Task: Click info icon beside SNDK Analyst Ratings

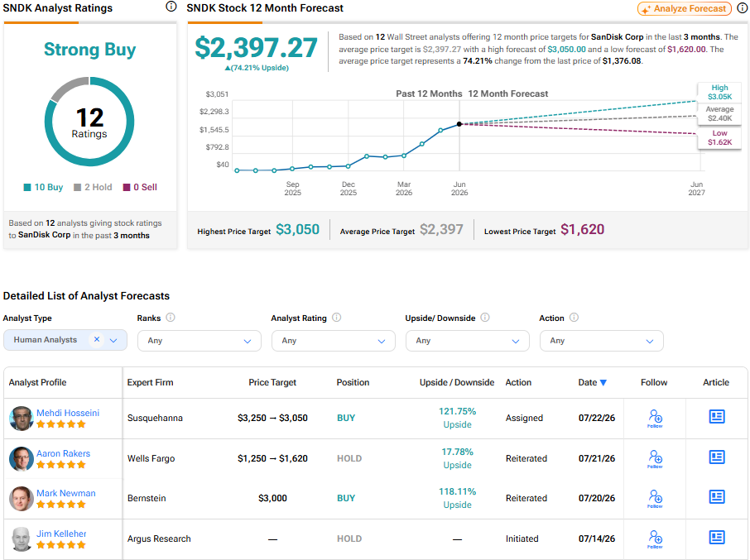Action: [171, 7]
